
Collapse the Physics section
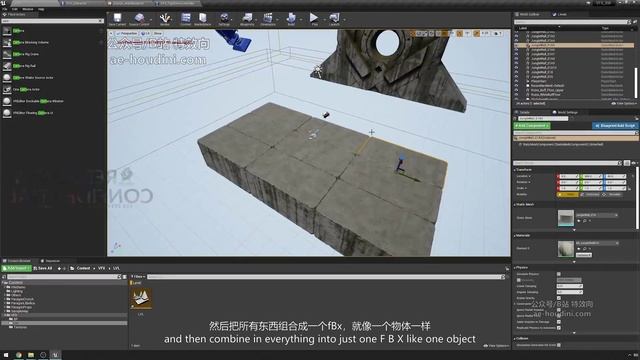pos(515,268)
